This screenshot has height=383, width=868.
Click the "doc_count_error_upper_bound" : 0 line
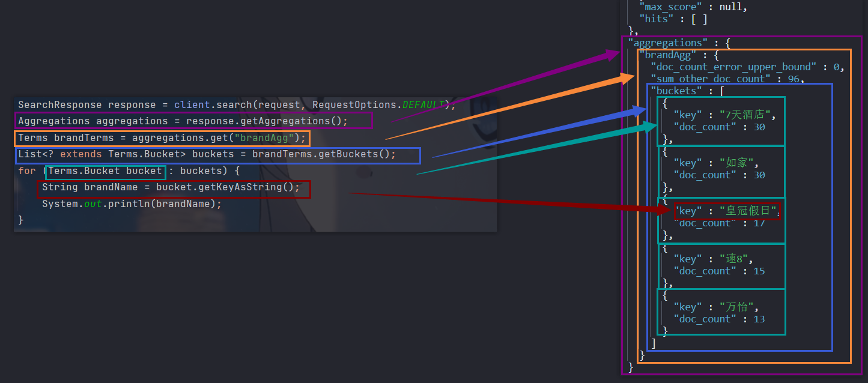[x=747, y=67]
